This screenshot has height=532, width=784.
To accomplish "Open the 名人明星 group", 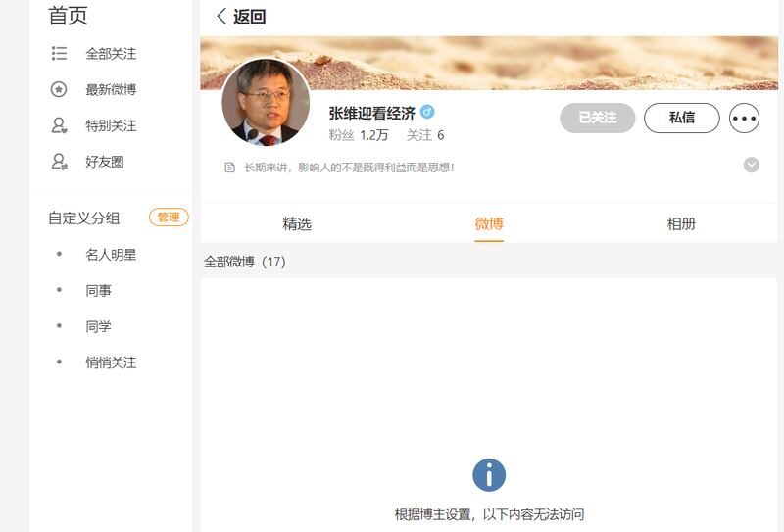I will (x=111, y=255).
